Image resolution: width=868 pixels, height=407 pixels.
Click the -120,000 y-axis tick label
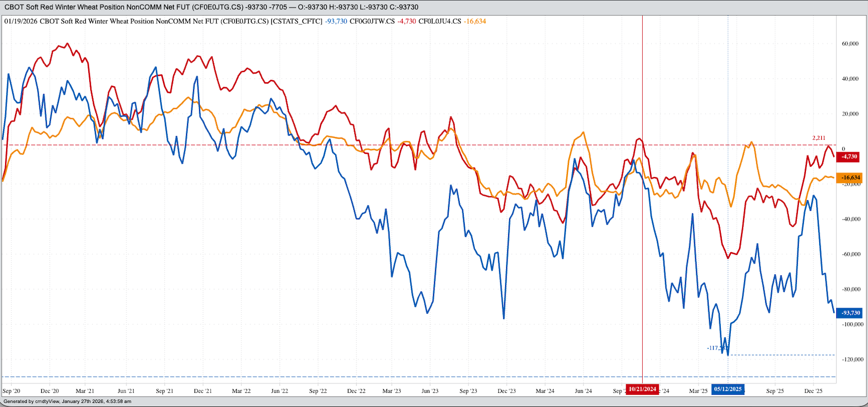tap(851, 360)
